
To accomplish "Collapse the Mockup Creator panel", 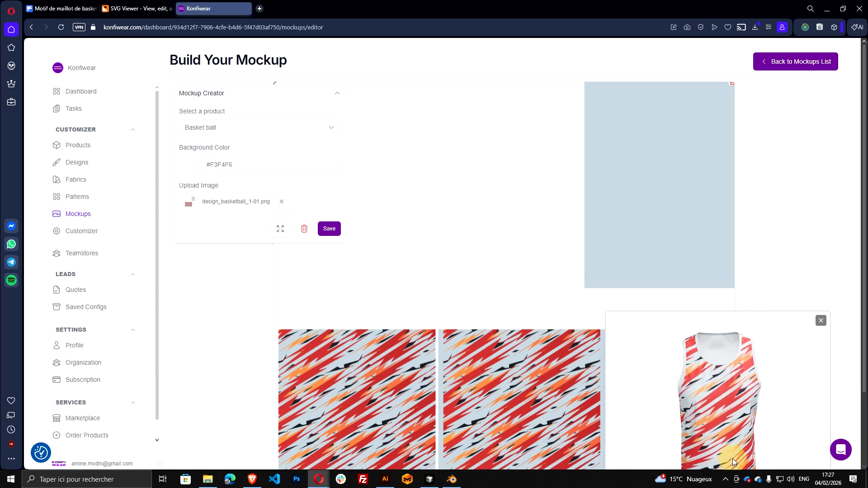I will pos(337,93).
